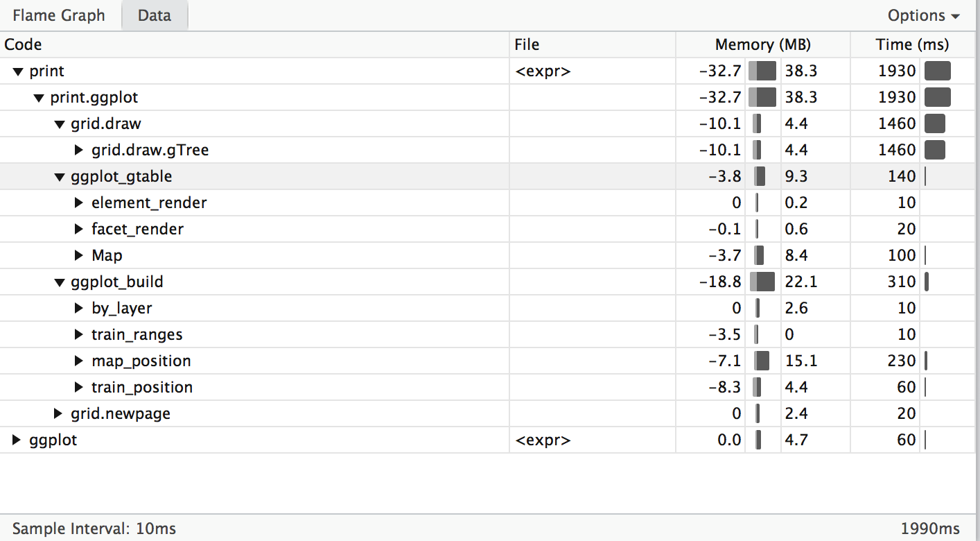Click the -8.3 memory value for train_position
980x541 pixels.
tap(725, 387)
